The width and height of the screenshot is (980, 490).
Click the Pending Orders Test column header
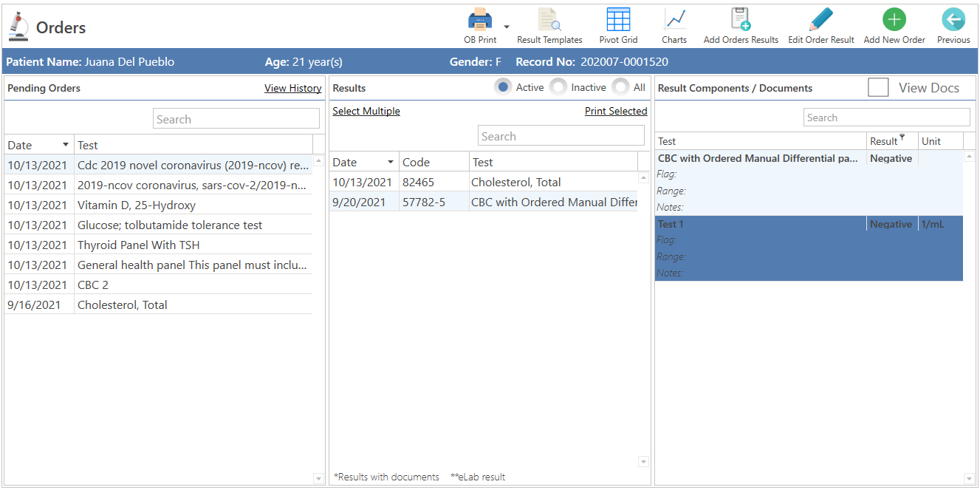[x=193, y=145]
